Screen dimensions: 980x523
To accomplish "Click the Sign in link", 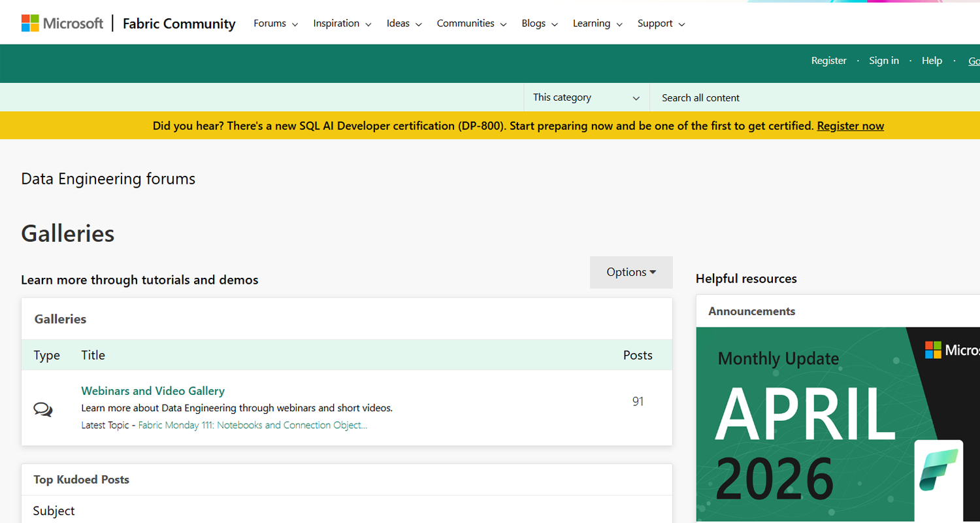I will [x=884, y=61].
